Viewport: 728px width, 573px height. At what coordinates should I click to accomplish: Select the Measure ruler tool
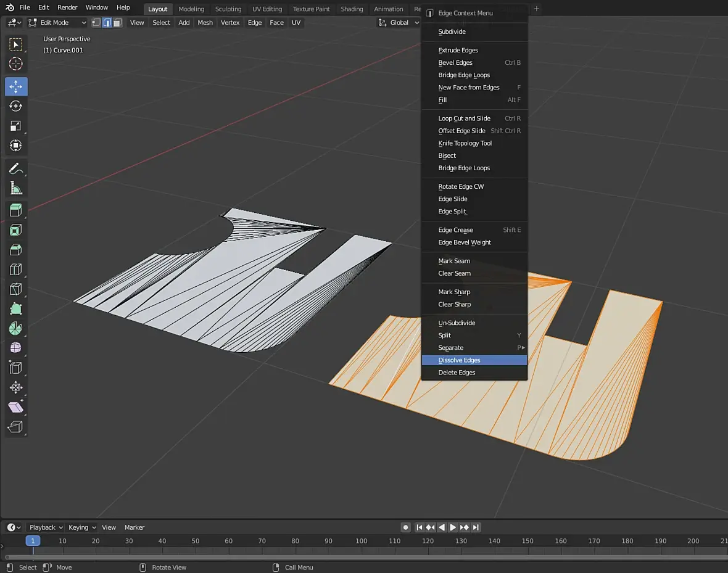[16, 189]
